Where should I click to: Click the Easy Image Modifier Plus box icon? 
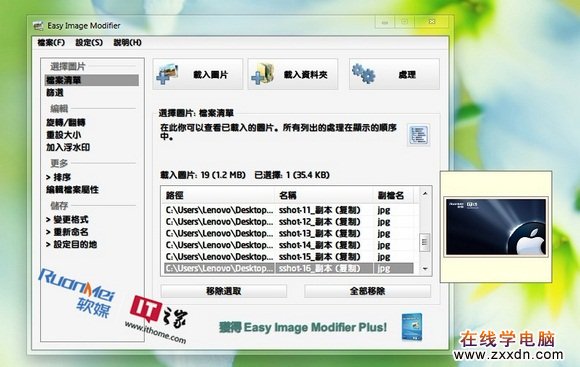click(x=412, y=327)
